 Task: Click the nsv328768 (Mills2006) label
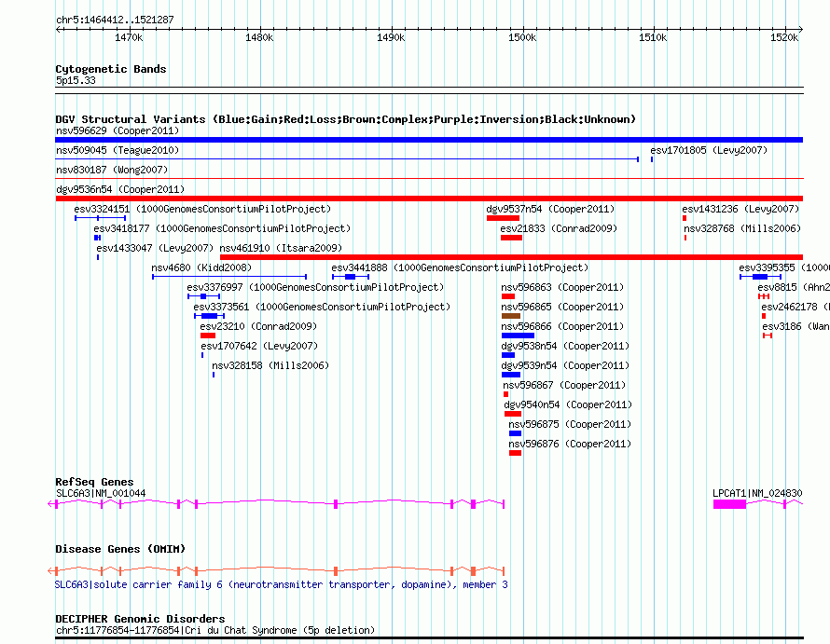(742, 228)
